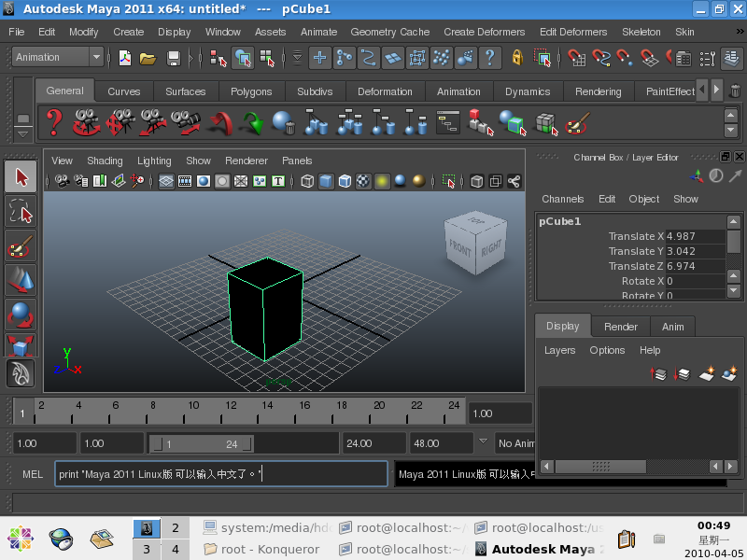Switch to the Dynamics shelf tab

tap(528, 91)
